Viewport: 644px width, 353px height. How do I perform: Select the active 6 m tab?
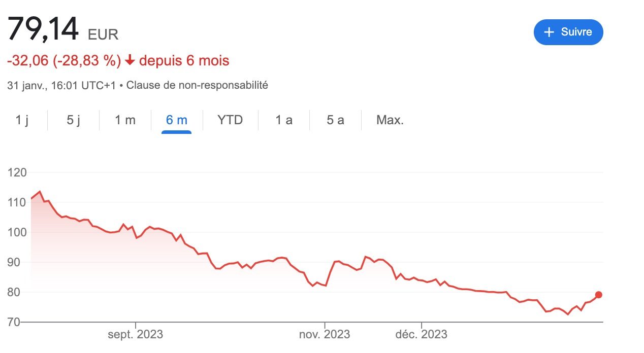177,120
